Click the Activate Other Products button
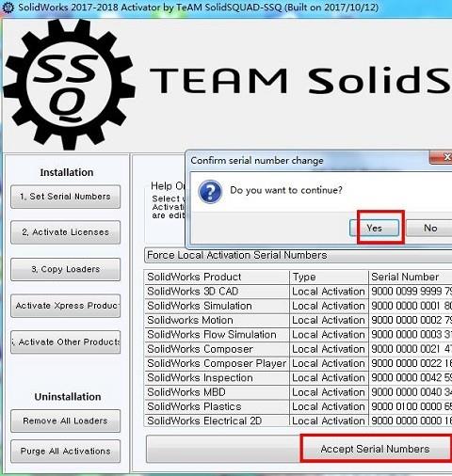452x476 pixels. (65, 342)
